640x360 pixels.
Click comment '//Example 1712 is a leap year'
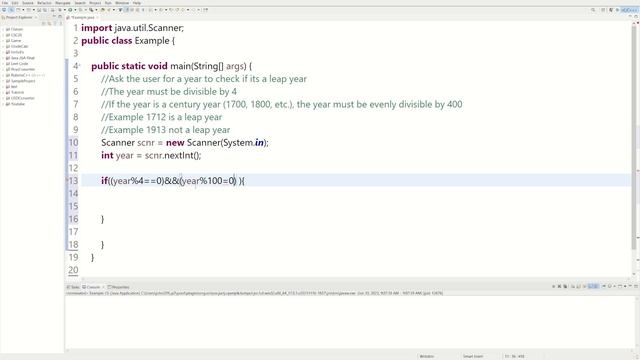pyautogui.click(x=162, y=117)
